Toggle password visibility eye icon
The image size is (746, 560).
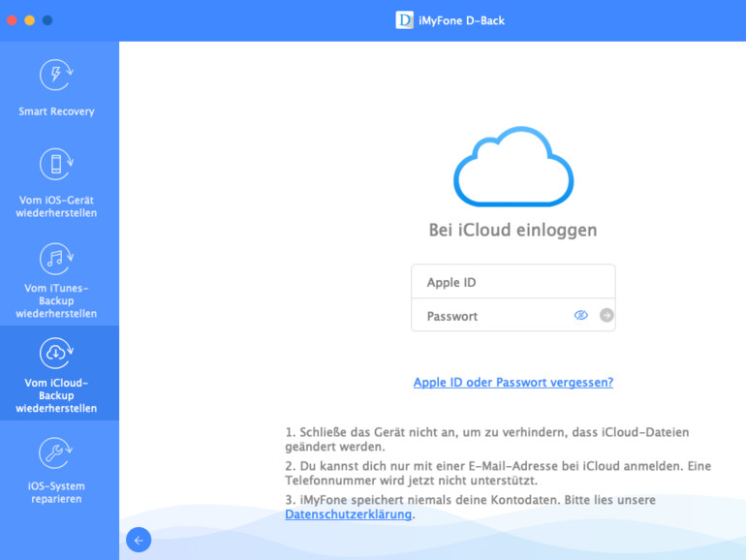581,315
